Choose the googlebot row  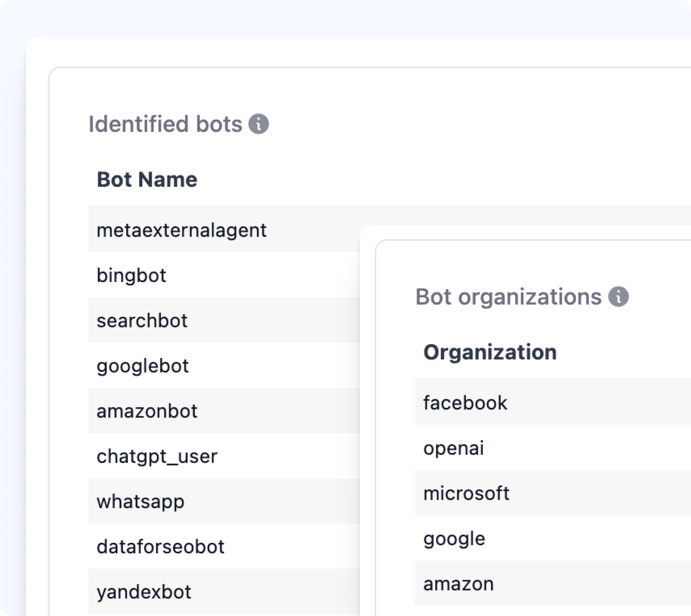(x=143, y=366)
